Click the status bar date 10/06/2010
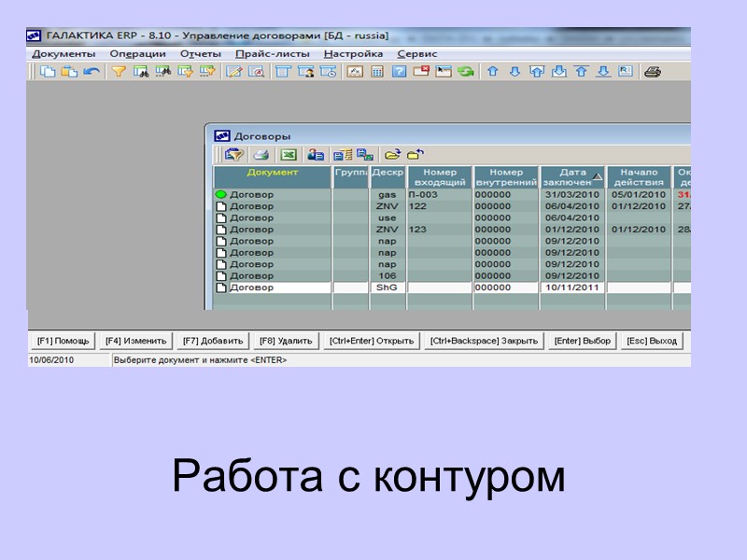Image resolution: width=747 pixels, height=560 pixels. 51,360
